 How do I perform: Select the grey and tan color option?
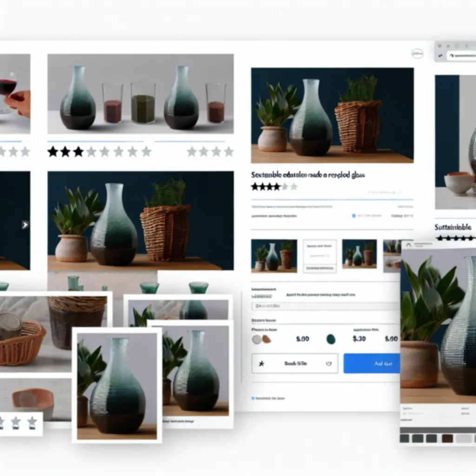[x=261, y=339]
